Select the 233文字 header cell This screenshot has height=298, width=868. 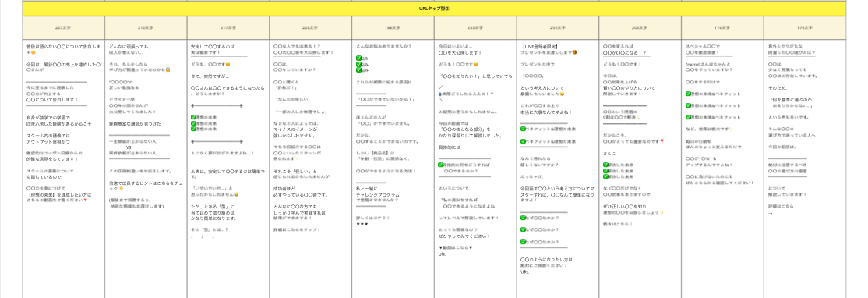(x=475, y=27)
